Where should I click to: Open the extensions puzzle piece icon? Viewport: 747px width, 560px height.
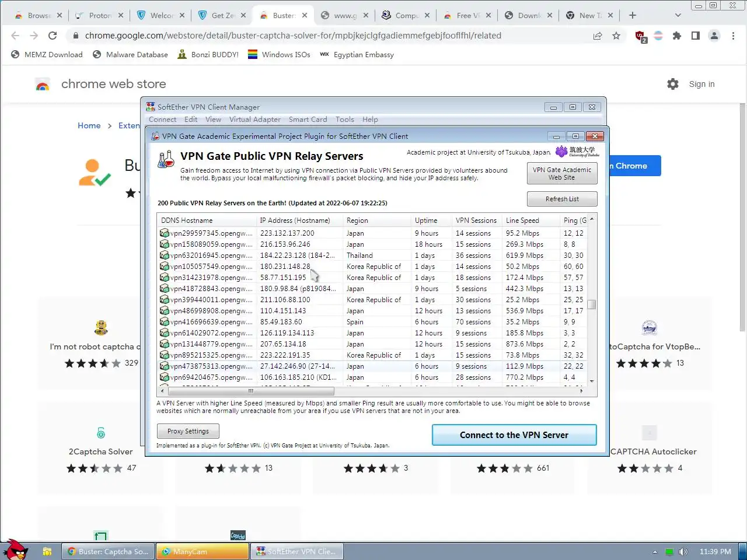click(677, 36)
